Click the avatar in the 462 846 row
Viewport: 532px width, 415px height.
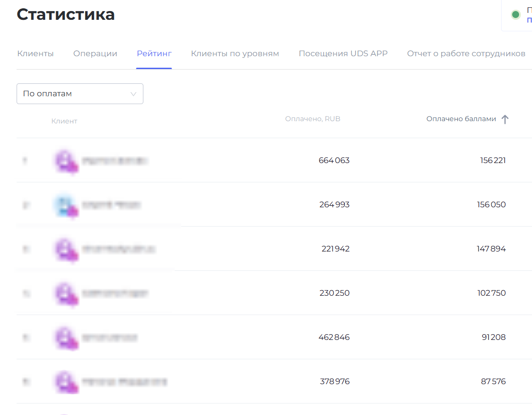[66, 338]
